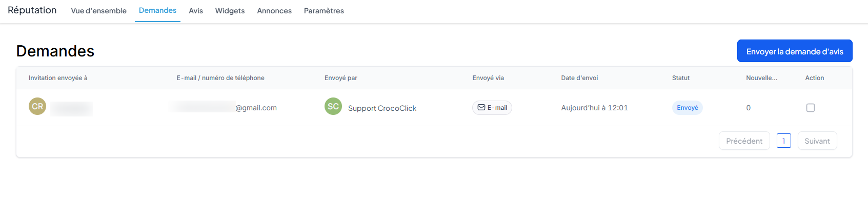Click Envoyer la demande d'avis button
The width and height of the screenshot is (868, 216).
point(795,51)
